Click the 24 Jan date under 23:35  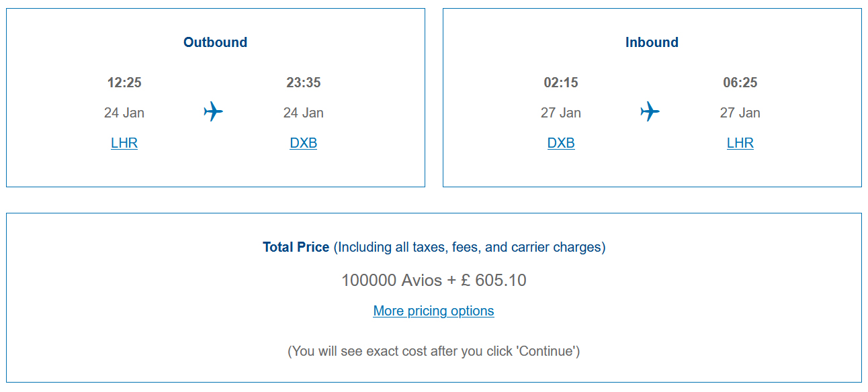304,113
